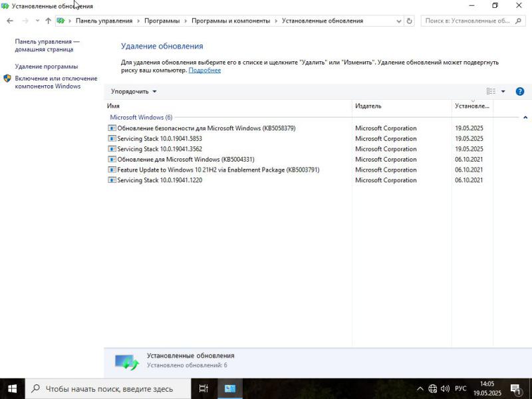Viewport: 532px width, 399px height.
Task: Click the installed updates details pane icon
Action: click(127, 362)
